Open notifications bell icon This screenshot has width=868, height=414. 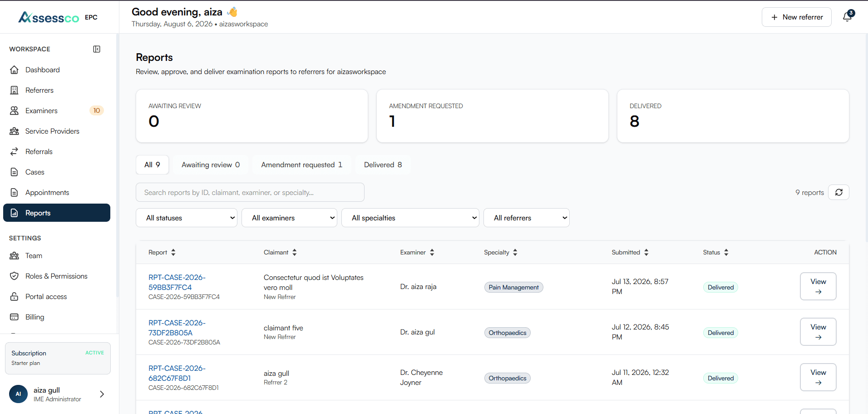click(847, 17)
